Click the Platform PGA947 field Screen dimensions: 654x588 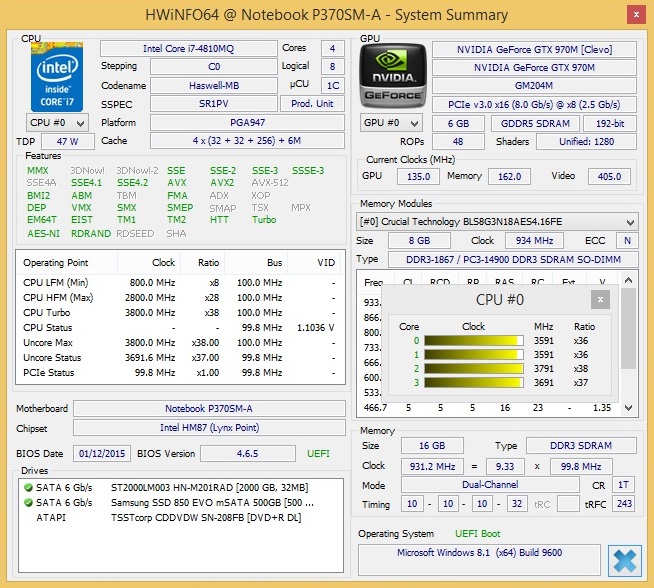[x=247, y=123]
